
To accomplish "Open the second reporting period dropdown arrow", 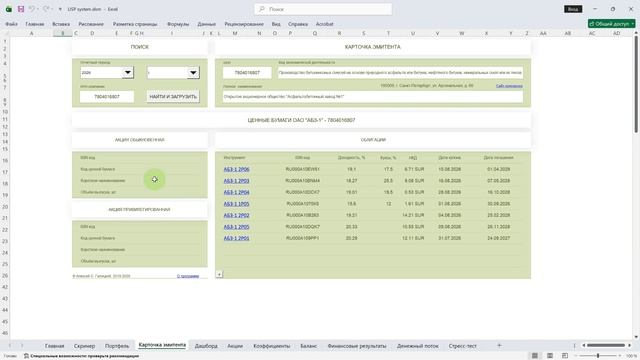I will pos(193,73).
